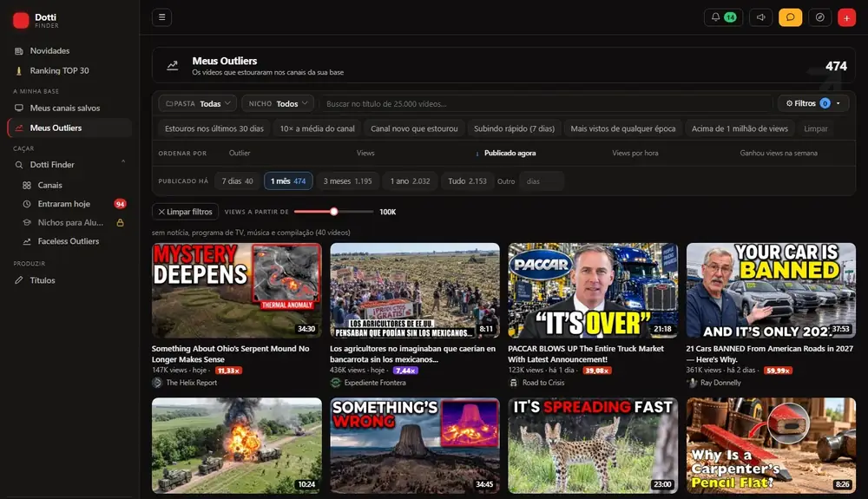Sort by Views
Viewport: 868px width, 499px height.
pyautogui.click(x=365, y=154)
